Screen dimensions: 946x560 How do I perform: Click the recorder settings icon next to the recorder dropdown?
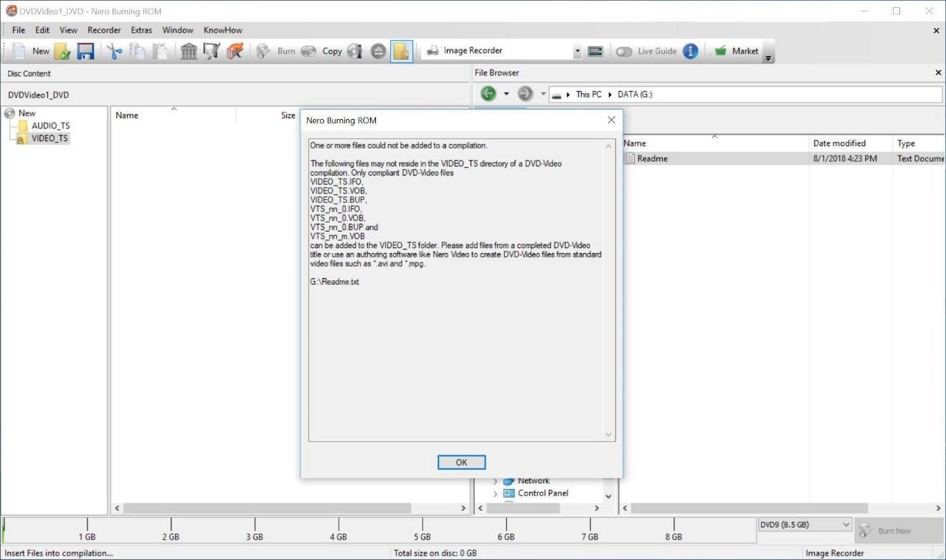tap(595, 52)
